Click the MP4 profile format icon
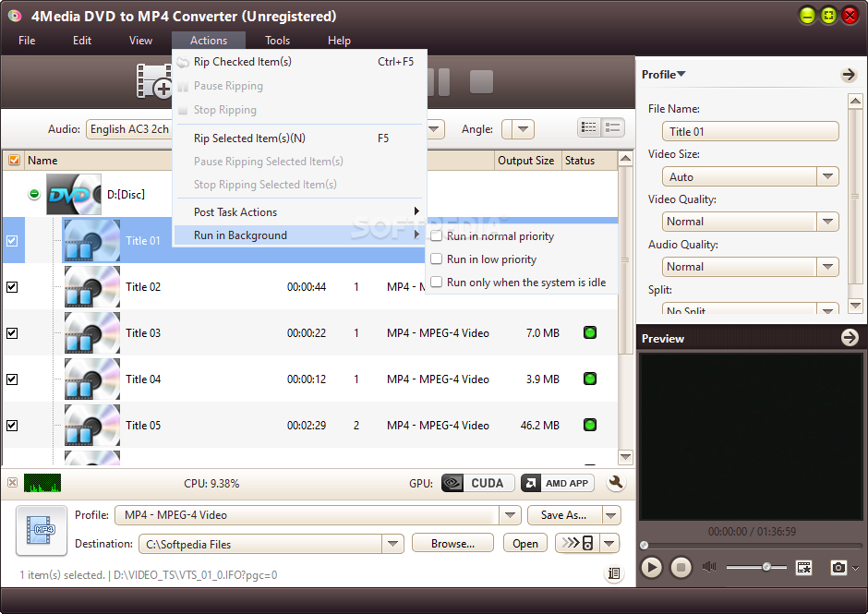 tap(42, 530)
